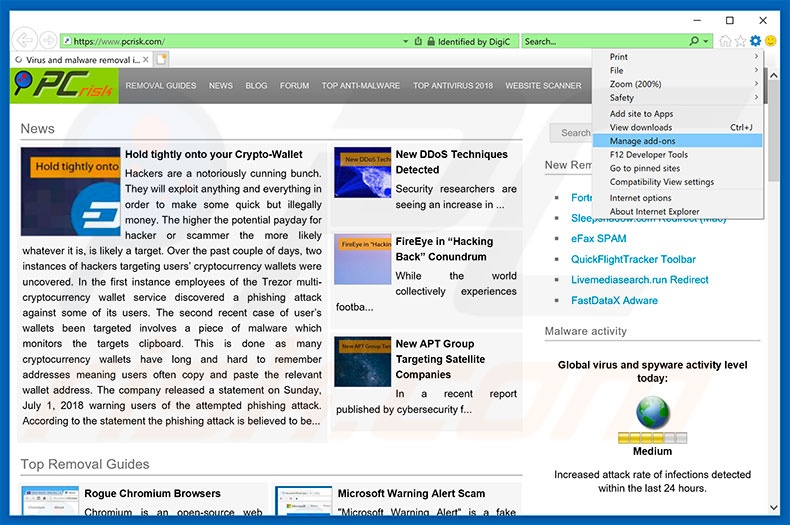Open the QuickFlightTracker Toolbar link
790x525 pixels.
pyautogui.click(x=633, y=259)
